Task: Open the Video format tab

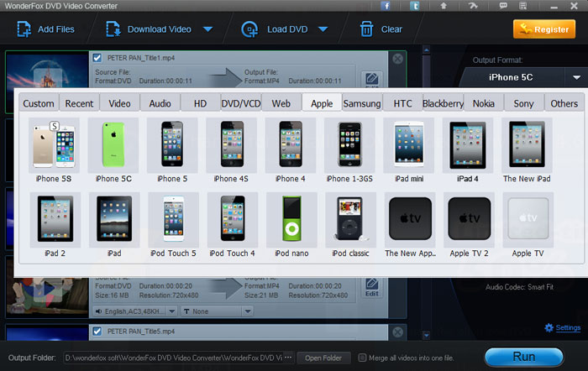Action: click(119, 103)
